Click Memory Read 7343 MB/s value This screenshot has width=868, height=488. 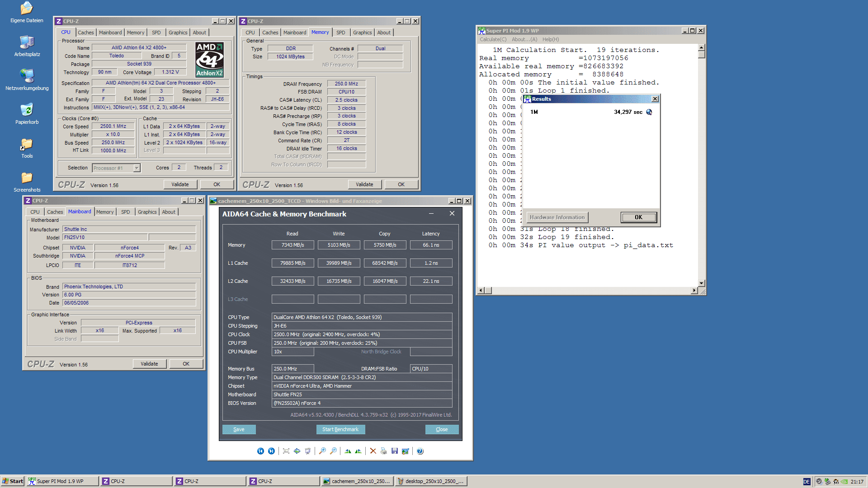[x=292, y=245]
